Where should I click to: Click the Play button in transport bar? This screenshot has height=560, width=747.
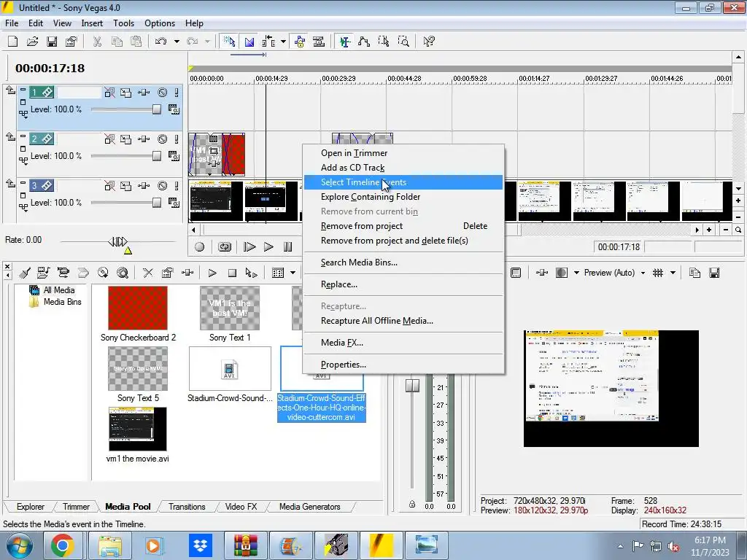point(268,246)
